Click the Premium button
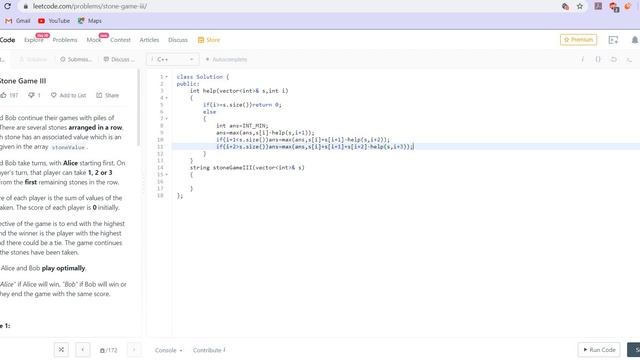Image resolution: width=640 pixels, height=360 pixels. tap(578, 40)
